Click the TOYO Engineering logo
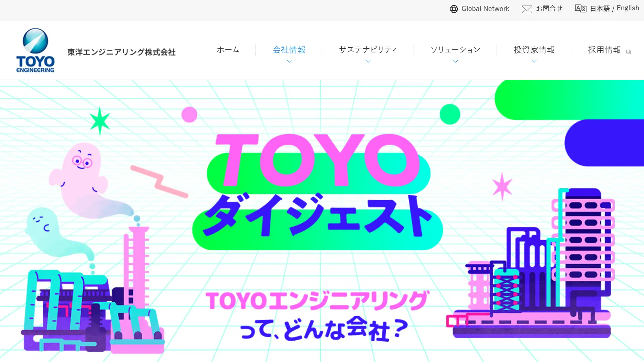The image size is (644, 362). click(x=35, y=50)
